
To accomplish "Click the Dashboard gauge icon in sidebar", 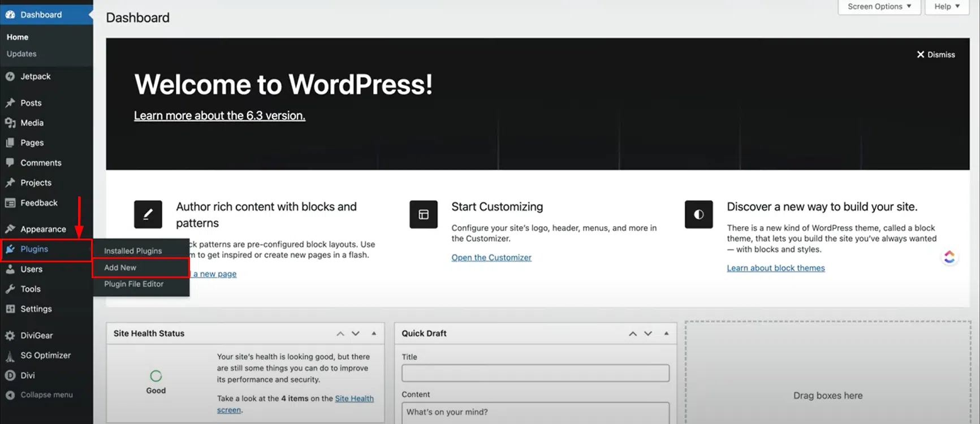I will pos(10,15).
